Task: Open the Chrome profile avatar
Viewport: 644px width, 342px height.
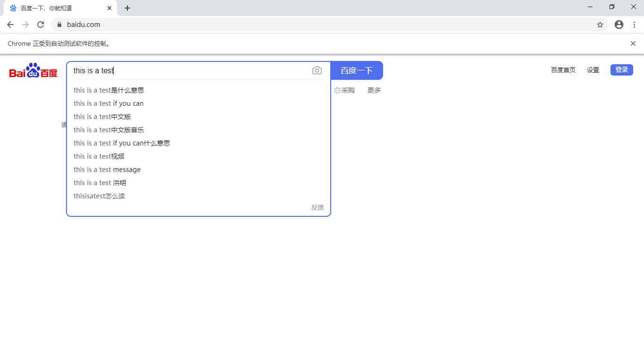Action: point(619,24)
